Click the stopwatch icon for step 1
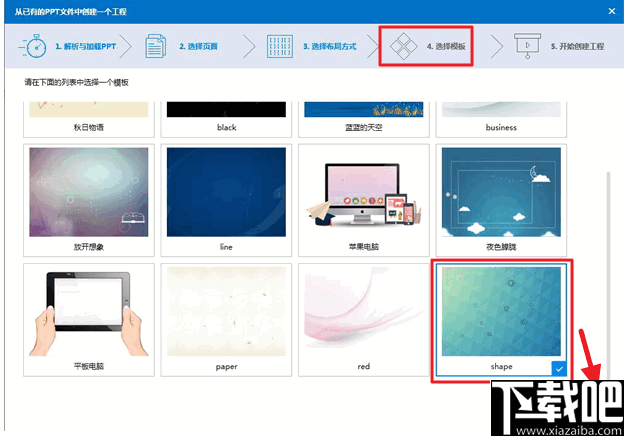Image resolution: width=626 pixels, height=436 pixels. (34, 46)
